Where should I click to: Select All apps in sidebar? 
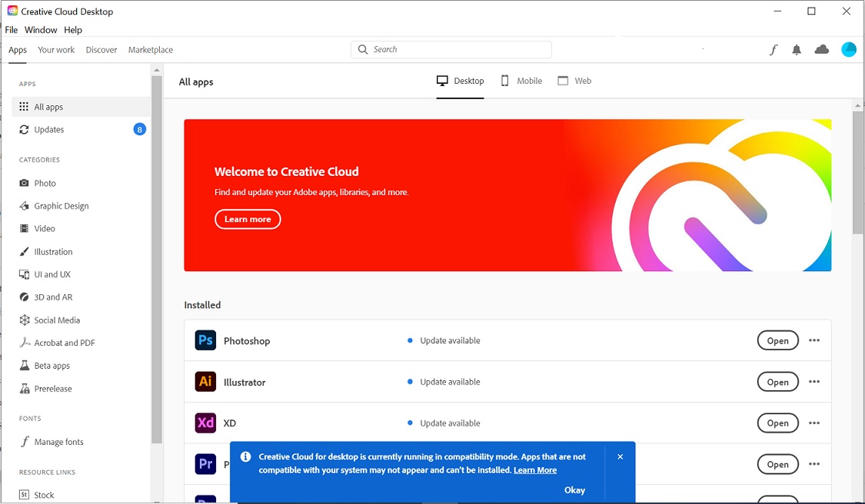click(x=81, y=107)
